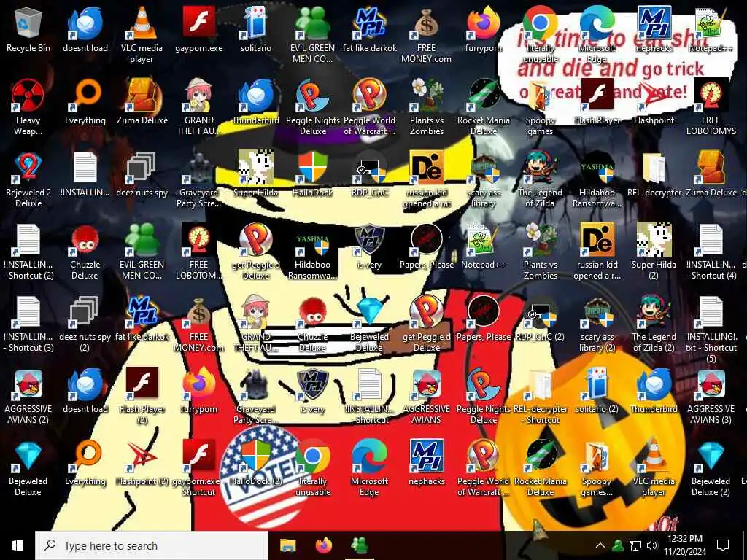The height and width of the screenshot is (560, 747).
Task: Open the volume speaker tray icon
Action: point(651,545)
